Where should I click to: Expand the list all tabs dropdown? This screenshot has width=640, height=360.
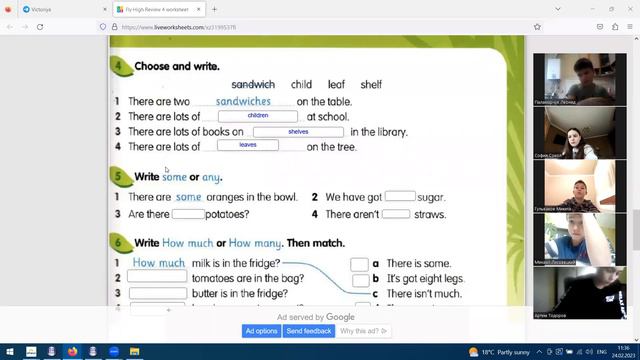(558, 9)
